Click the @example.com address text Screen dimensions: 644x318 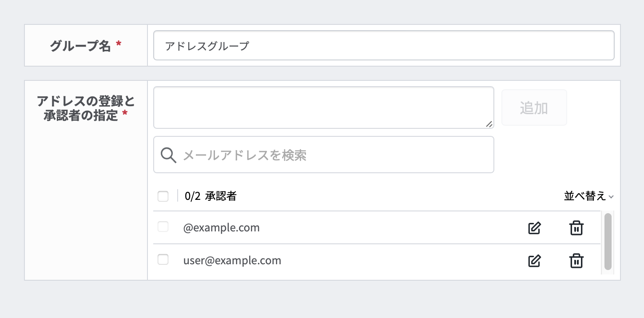point(221,228)
